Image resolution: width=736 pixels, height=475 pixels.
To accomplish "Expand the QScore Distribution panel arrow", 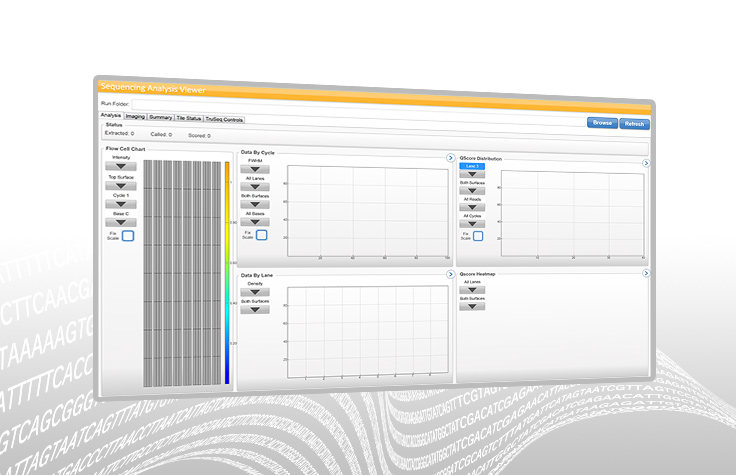I will [646, 163].
